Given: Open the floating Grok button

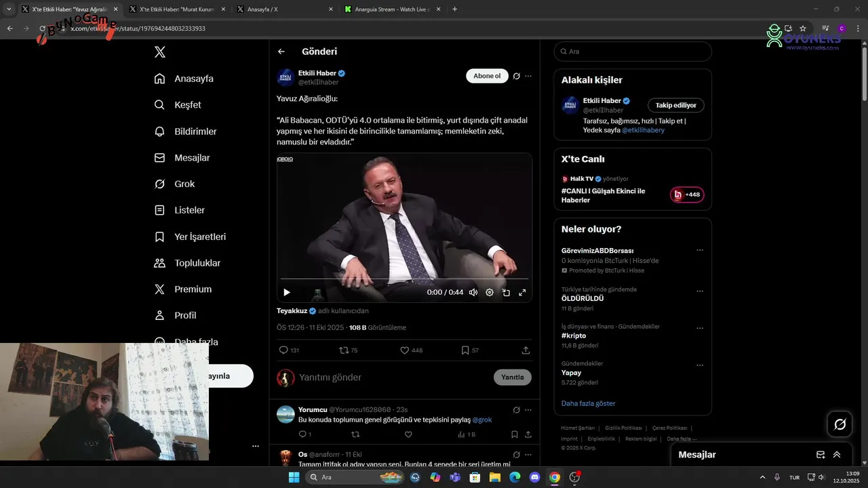Looking at the screenshot, I should (840, 424).
